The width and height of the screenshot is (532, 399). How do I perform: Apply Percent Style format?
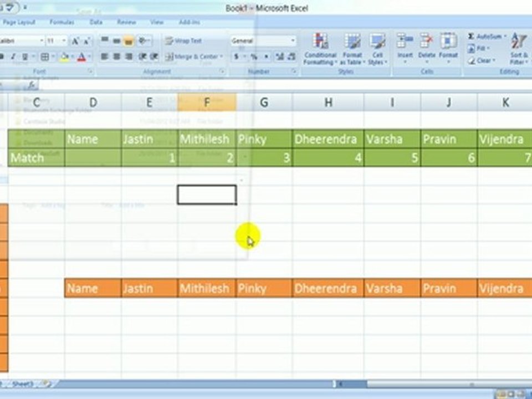(x=254, y=57)
